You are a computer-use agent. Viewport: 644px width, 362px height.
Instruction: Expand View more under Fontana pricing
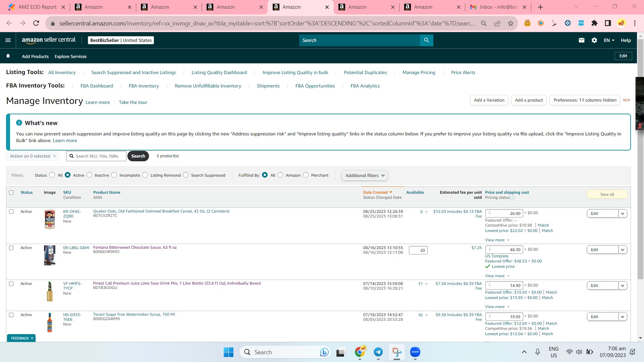tap(497, 276)
